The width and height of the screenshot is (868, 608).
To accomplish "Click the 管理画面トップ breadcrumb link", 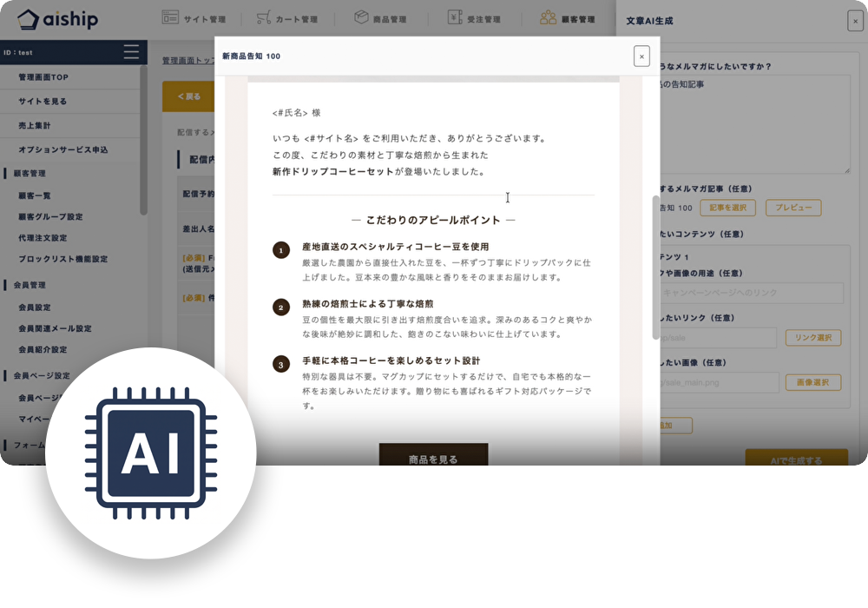I will [188, 60].
